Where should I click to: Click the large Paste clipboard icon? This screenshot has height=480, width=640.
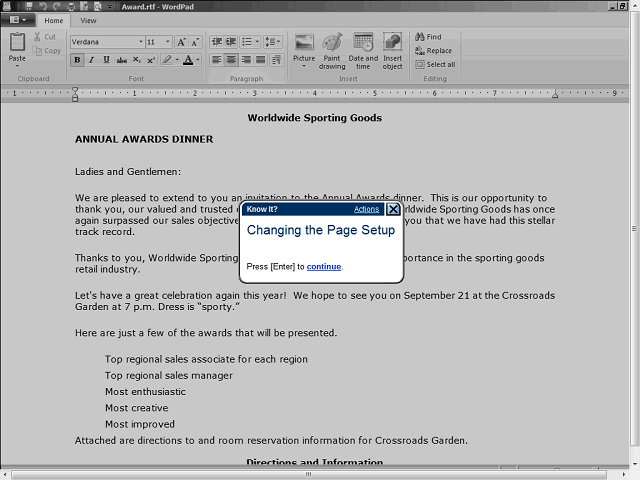click(17, 42)
